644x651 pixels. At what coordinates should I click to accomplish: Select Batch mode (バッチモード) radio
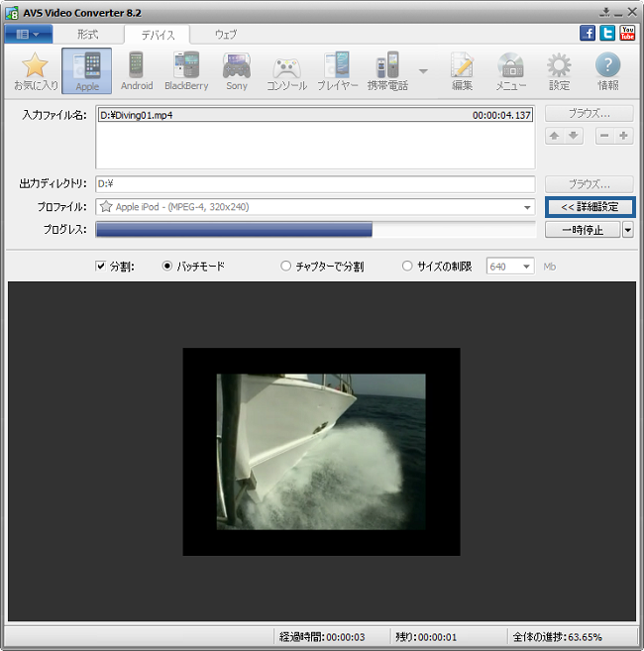[x=166, y=266]
